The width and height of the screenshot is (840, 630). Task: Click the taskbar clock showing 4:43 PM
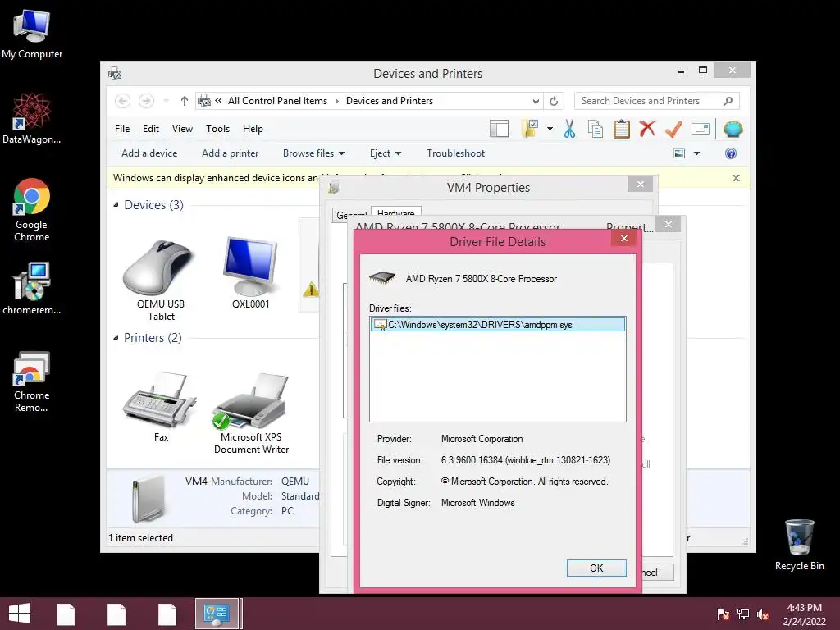click(804, 614)
